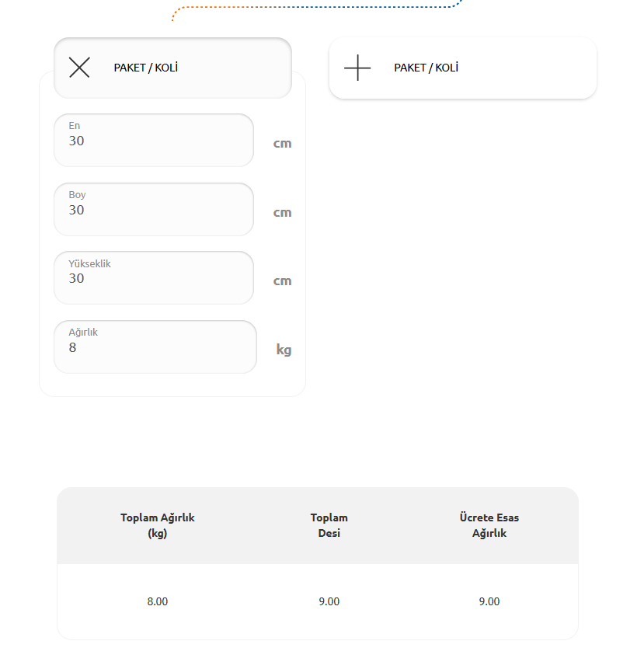Click the cm unit next to Yükseklik
Viewport: 644px width, 648px height.
click(x=283, y=280)
